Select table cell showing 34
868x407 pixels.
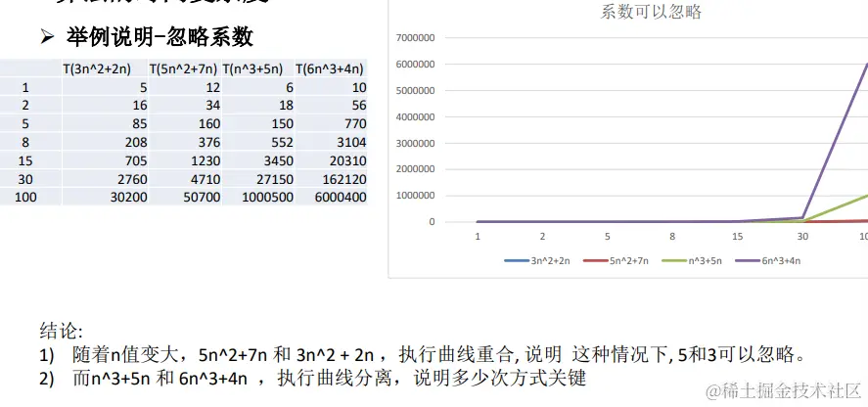(x=212, y=106)
